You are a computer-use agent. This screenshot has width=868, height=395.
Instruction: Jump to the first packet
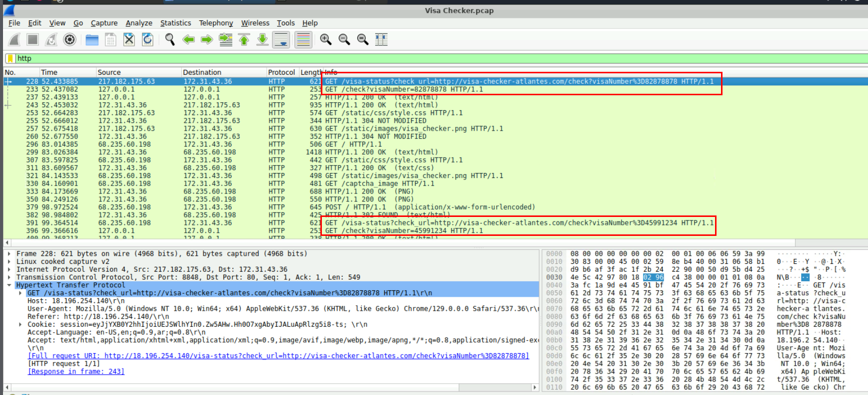click(244, 40)
